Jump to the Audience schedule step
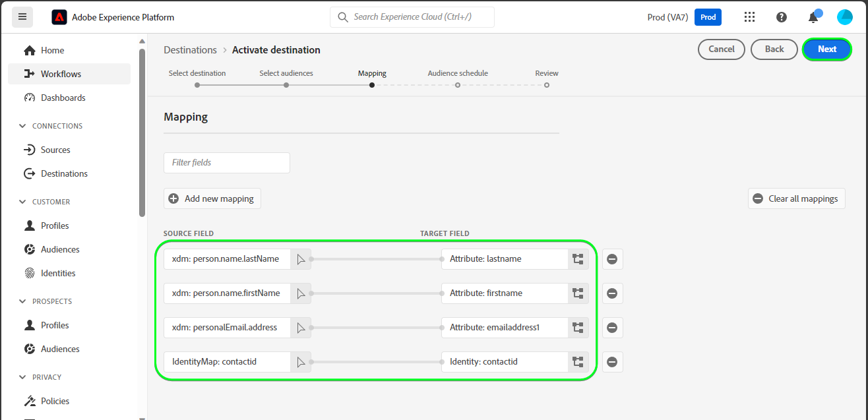 pos(458,84)
